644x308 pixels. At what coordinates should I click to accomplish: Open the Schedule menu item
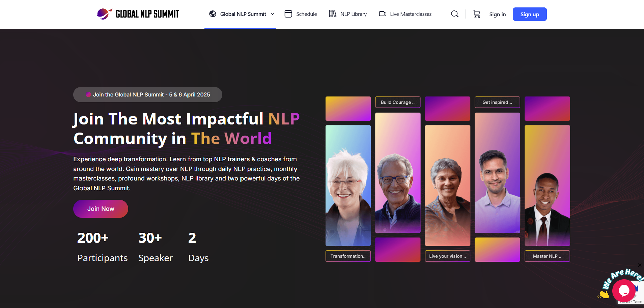(306, 14)
